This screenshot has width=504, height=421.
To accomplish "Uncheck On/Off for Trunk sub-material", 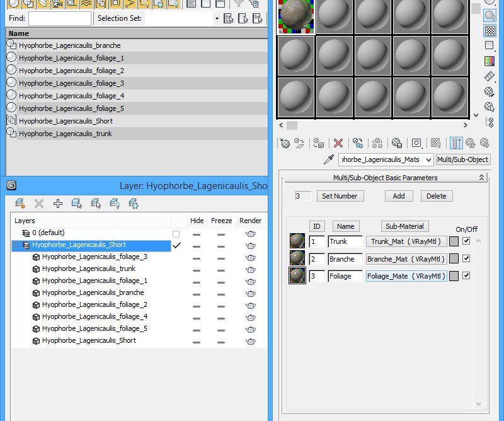I will pos(466,241).
